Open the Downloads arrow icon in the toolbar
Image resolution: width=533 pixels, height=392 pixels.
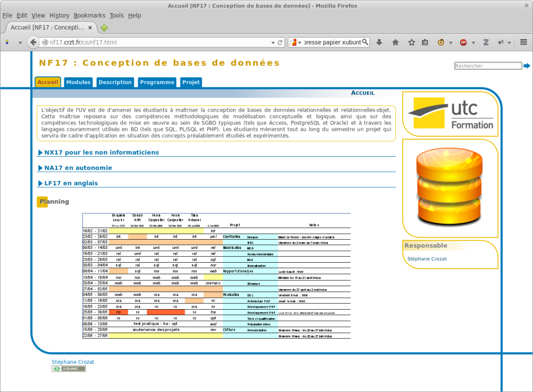click(x=379, y=42)
